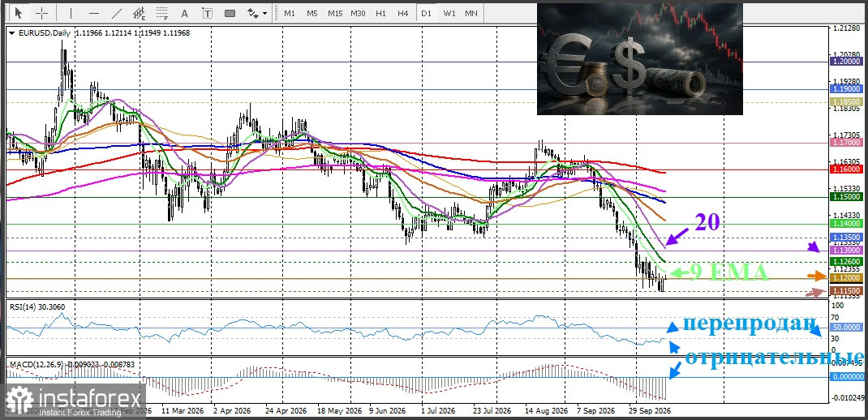Pick the Fibonacci retracement tool
This screenshot has height=420, width=868.
(x=161, y=13)
